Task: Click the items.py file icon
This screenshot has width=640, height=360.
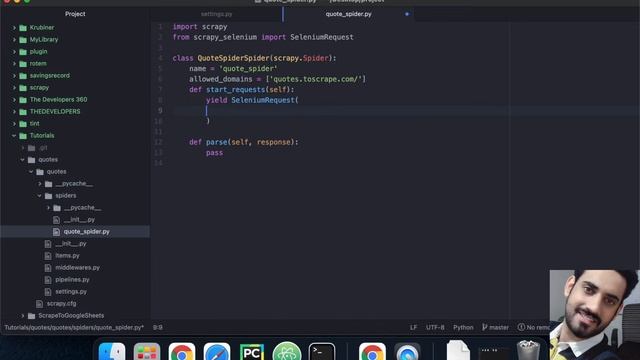Action: (x=48, y=256)
